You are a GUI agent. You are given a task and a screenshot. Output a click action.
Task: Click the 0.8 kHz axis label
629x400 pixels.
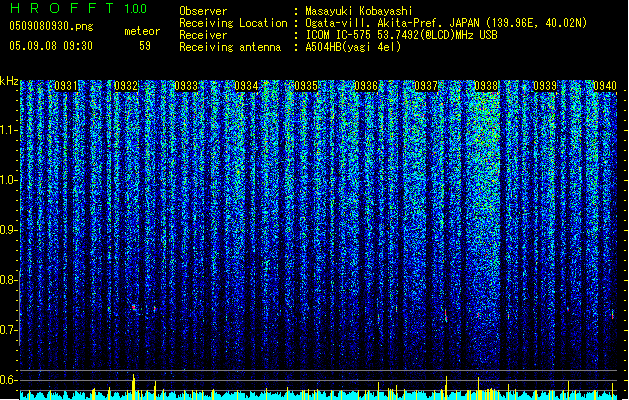(9, 280)
